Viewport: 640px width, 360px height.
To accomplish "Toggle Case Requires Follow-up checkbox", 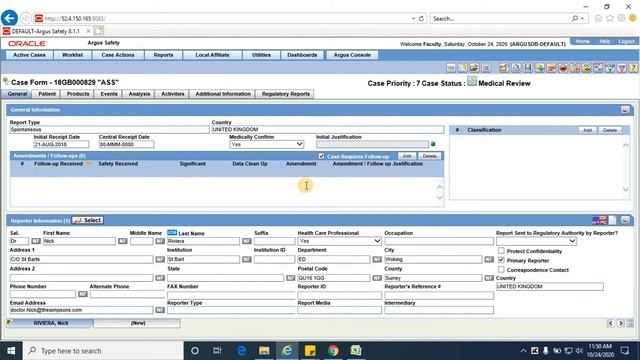I will pos(321,156).
